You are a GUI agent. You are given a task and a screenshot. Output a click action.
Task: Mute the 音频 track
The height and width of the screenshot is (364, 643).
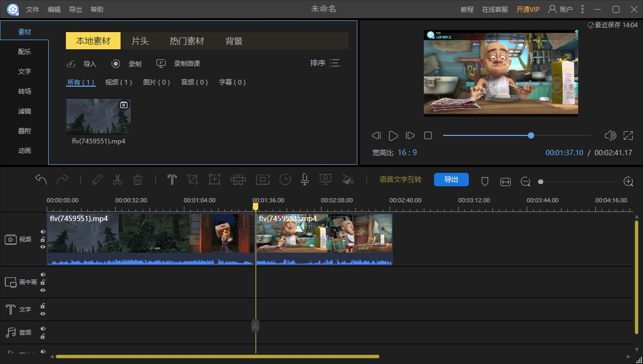(43, 329)
